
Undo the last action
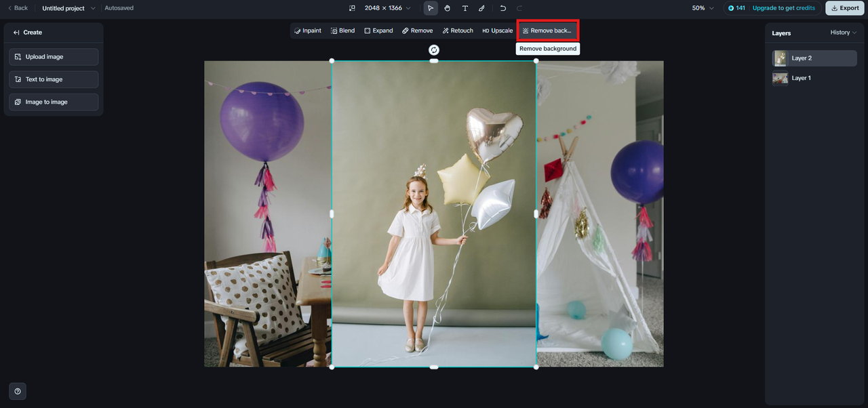point(503,8)
